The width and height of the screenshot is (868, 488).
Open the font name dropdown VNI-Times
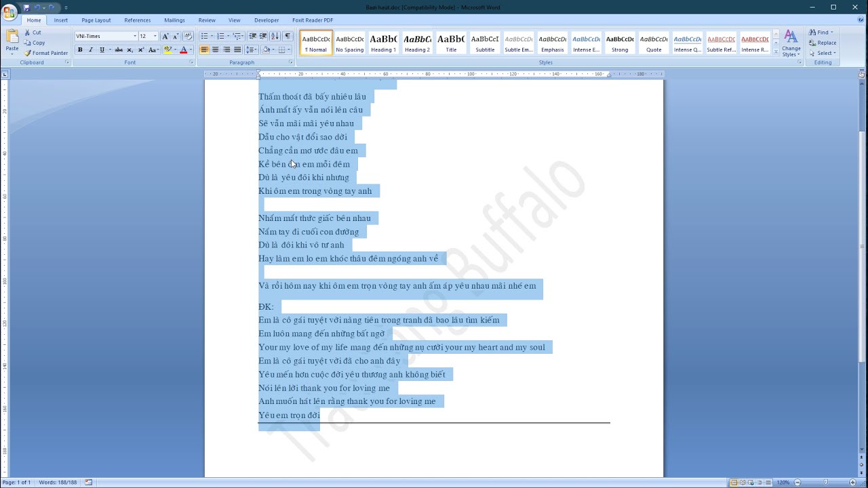134,36
